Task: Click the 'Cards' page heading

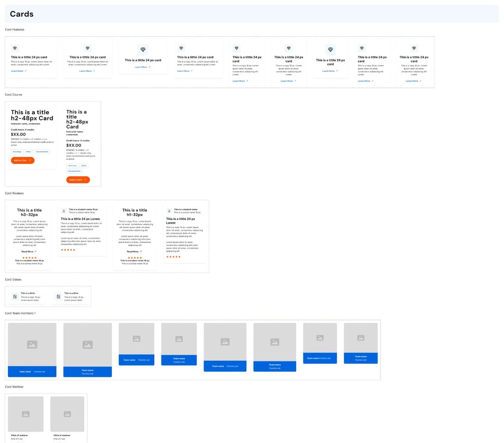Action: tap(22, 14)
